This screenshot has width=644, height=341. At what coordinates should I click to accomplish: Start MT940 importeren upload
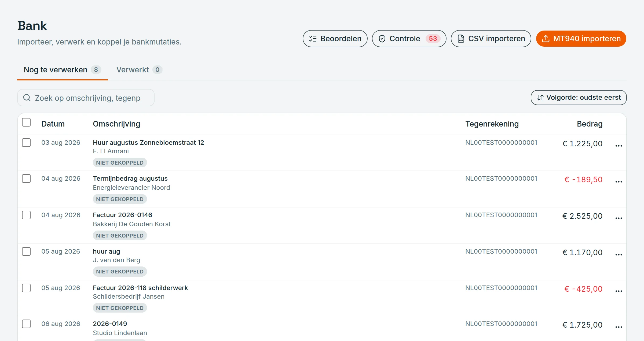581,39
